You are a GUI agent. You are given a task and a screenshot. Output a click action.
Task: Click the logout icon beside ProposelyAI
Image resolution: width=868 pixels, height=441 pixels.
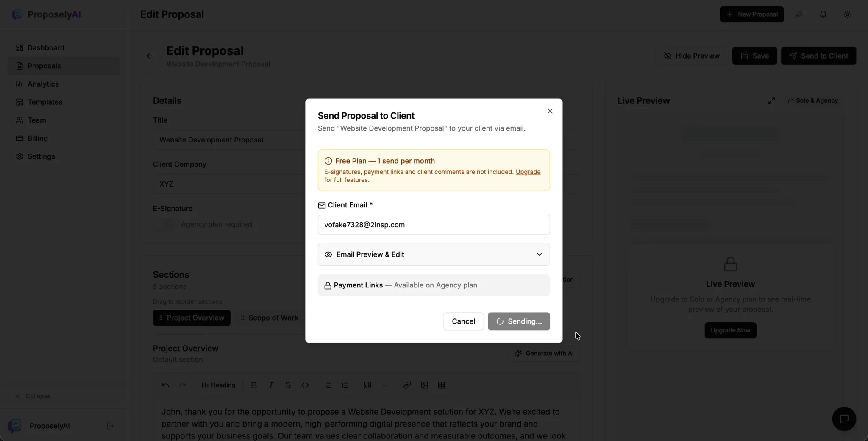coord(111,426)
